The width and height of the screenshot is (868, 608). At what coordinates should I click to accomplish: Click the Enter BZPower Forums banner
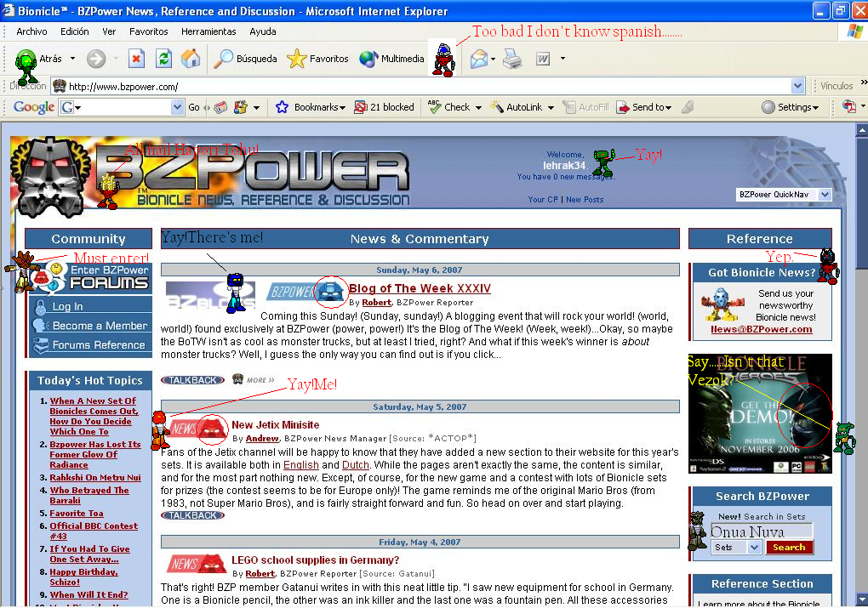[91, 277]
